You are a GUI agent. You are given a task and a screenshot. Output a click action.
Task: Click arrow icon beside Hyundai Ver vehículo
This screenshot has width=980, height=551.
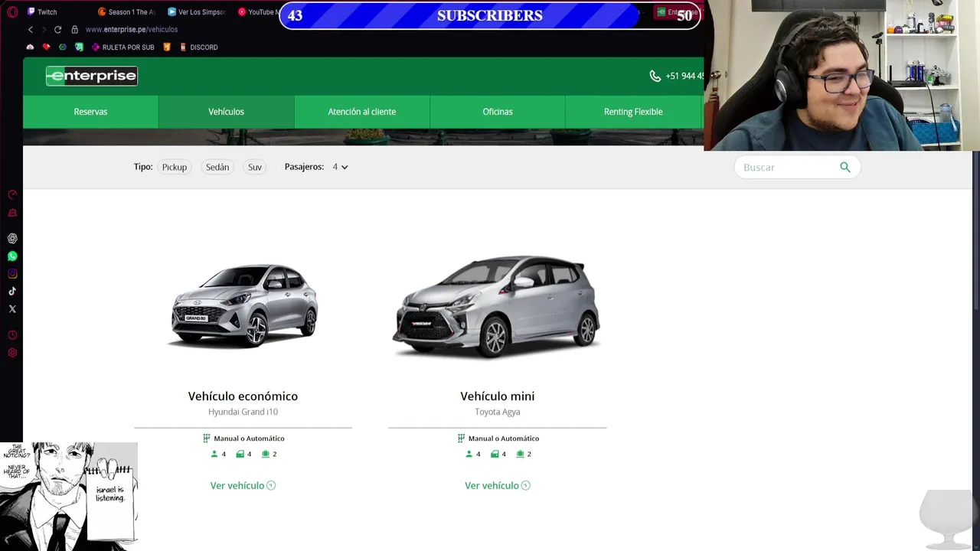[x=271, y=485]
